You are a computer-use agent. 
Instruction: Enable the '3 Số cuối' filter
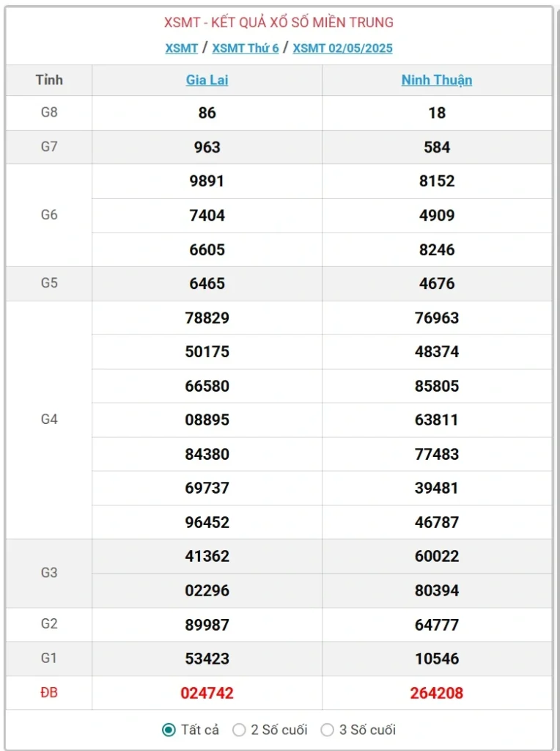click(x=327, y=730)
